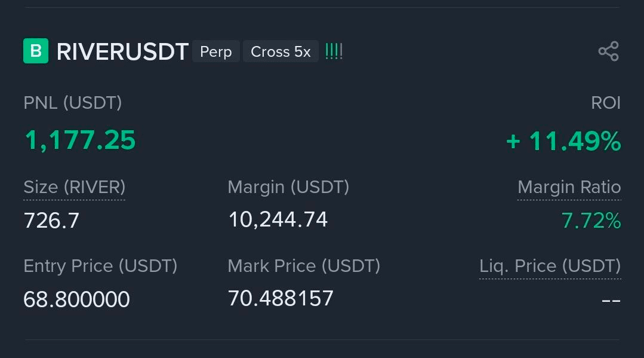Image resolution: width=644 pixels, height=358 pixels.
Task: Click the Perp contract type badge
Action: [x=215, y=51]
